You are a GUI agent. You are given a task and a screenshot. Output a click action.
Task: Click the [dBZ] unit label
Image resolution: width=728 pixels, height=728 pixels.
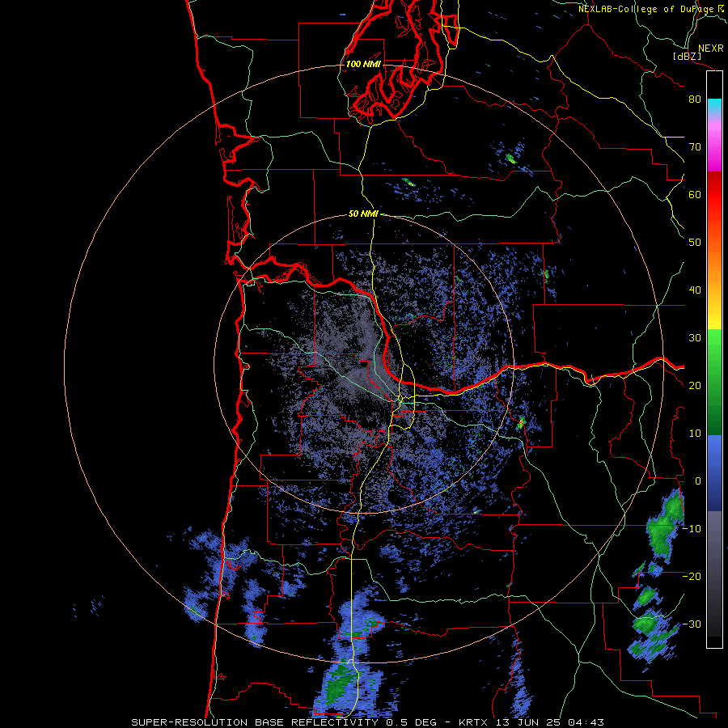pyautogui.click(x=687, y=56)
